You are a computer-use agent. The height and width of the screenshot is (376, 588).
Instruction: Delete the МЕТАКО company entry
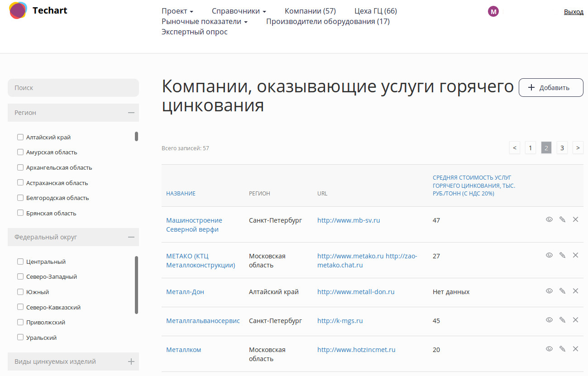tap(575, 255)
